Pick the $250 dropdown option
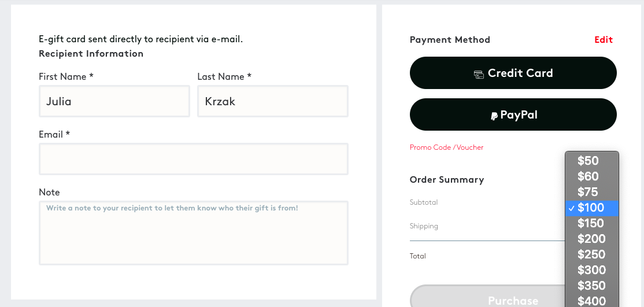Viewport: 644px width, 307px height. coord(591,254)
